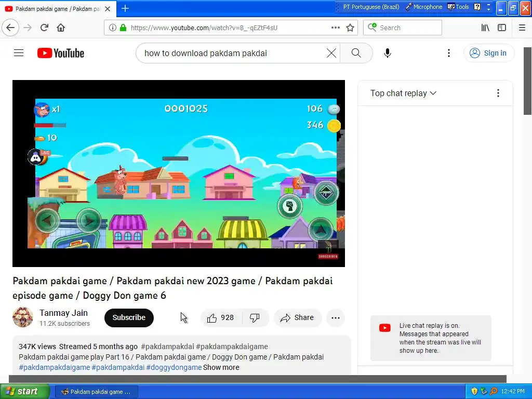Select Pakdam pakdai game taskbar button

[x=96, y=392]
